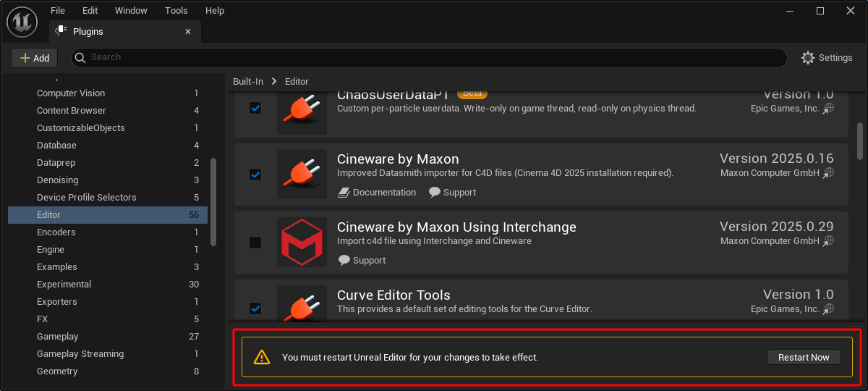The height and width of the screenshot is (391, 868).
Task: Select the Dataprep category
Action: tap(108, 163)
